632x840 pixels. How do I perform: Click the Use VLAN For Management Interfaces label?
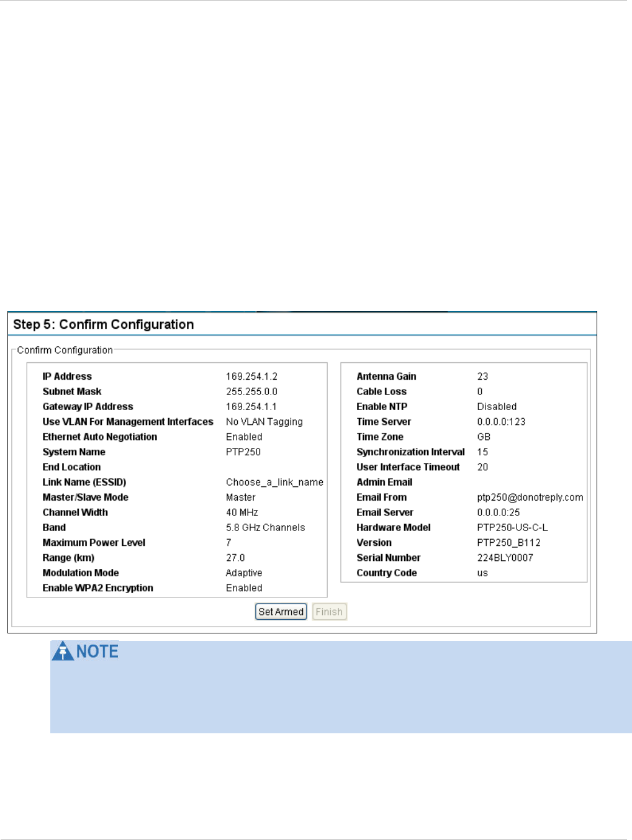[128, 422]
